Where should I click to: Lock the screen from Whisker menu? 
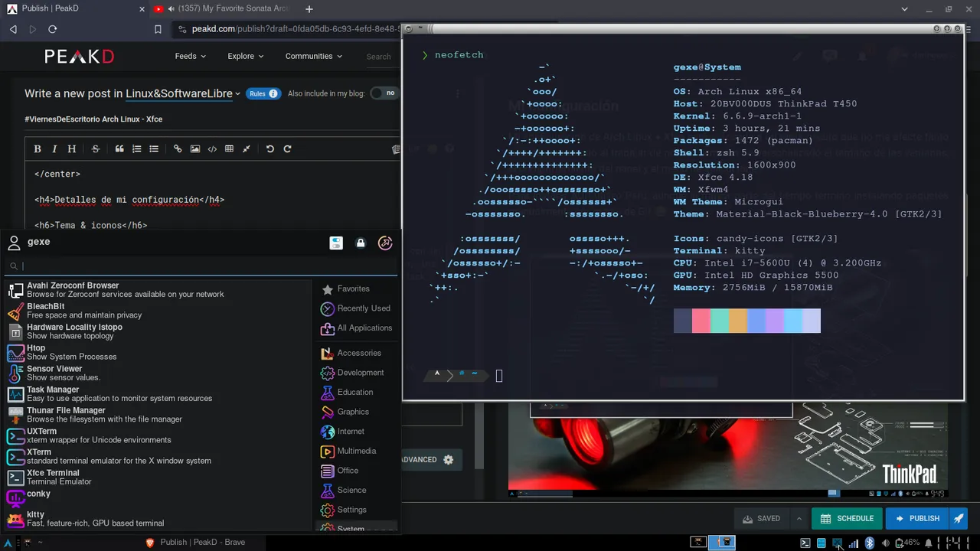[x=361, y=243]
